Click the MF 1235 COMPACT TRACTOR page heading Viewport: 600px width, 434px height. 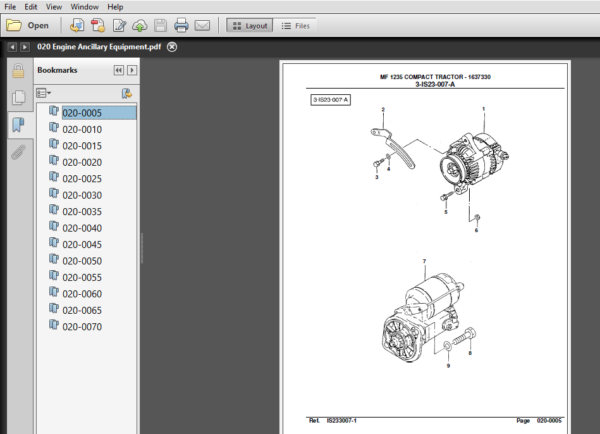pos(435,77)
